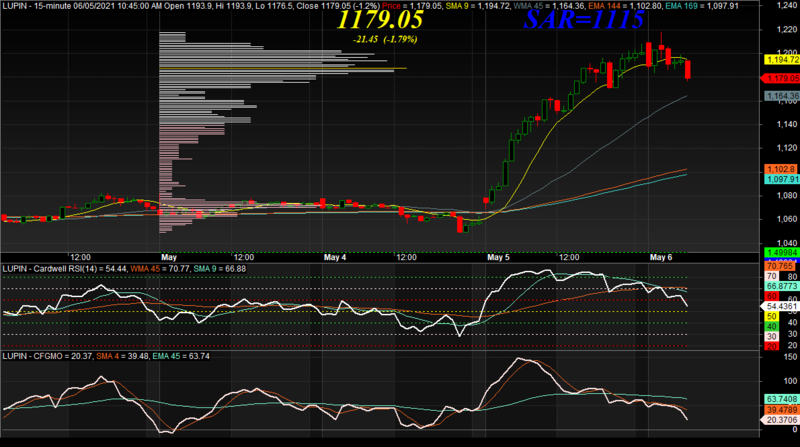Click the 1,240 price axis label
Screen dimensions: 800x447
[786, 5]
